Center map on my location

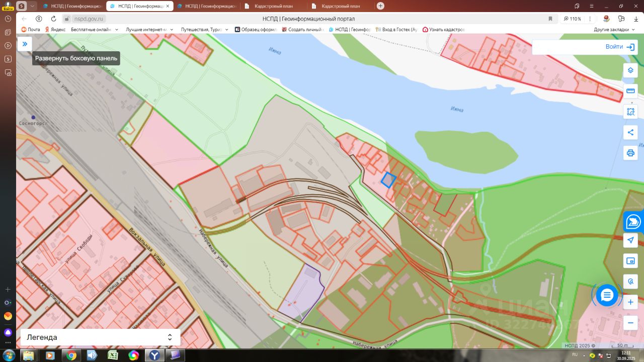630,240
